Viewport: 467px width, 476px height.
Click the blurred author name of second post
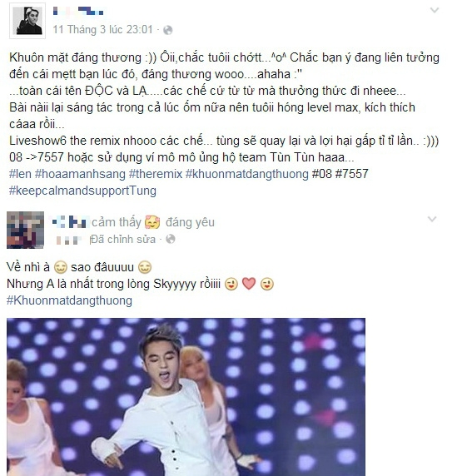tap(70, 222)
